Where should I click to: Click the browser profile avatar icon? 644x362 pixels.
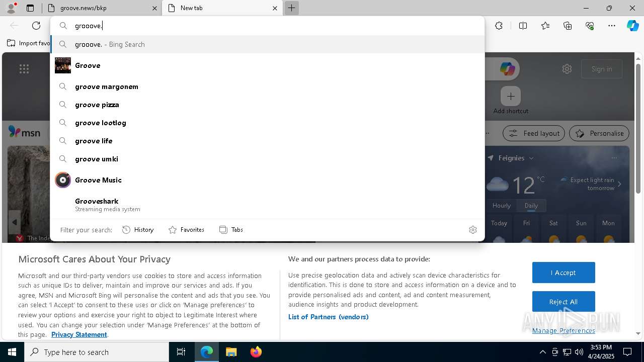tap(11, 8)
